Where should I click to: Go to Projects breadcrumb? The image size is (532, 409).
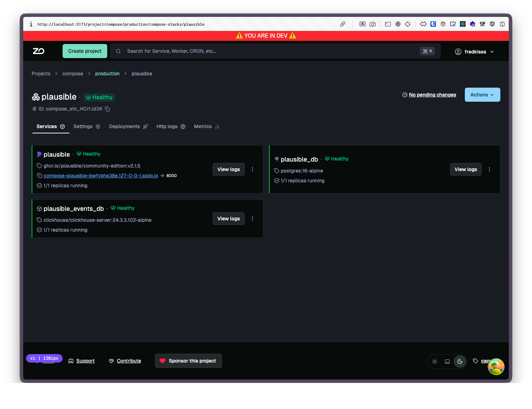click(x=41, y=74)
